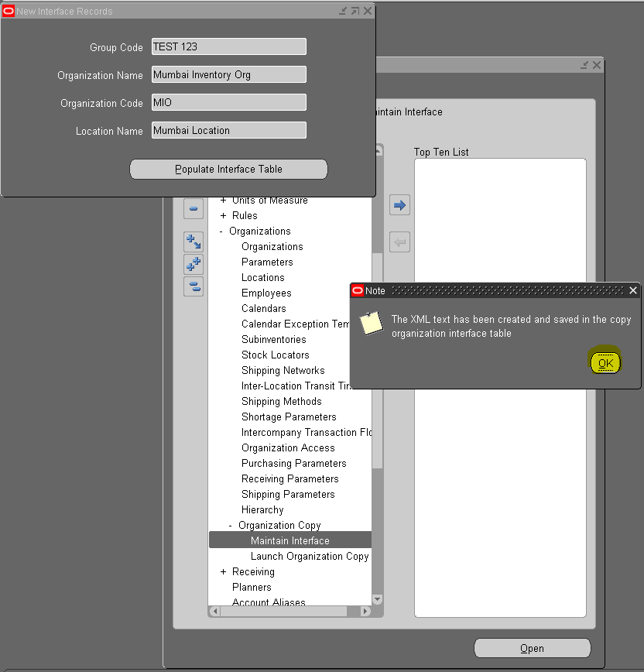Minimize the New Interface Records window
The height and width of the screenshot is (672, 644).
point(343,11)
